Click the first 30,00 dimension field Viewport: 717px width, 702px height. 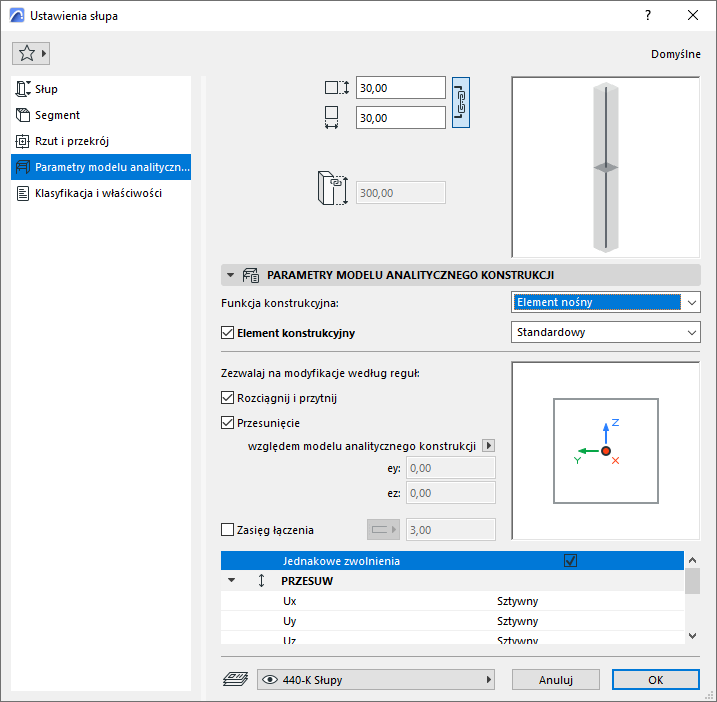[401, 87]
